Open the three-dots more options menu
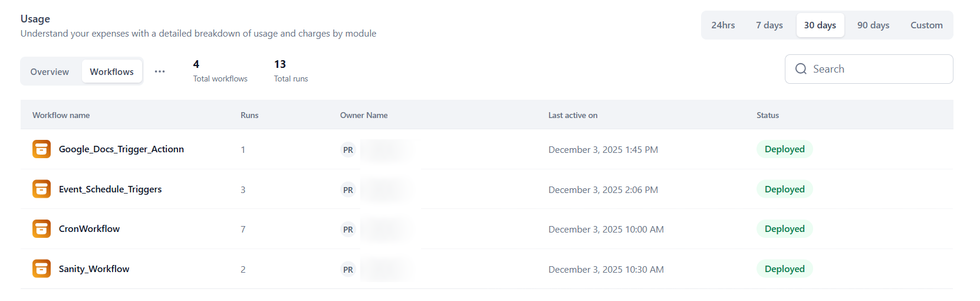The width and height of the screenshot is (980, 301). click(160, 71)
